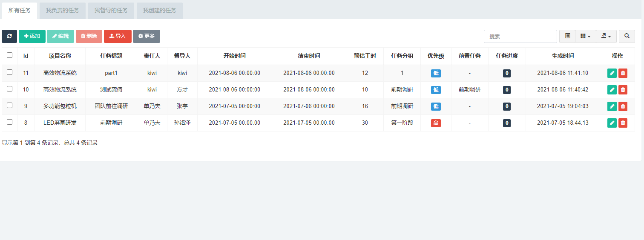
Task: Click project name 多功能包粒机
Action: pos(60,106)
